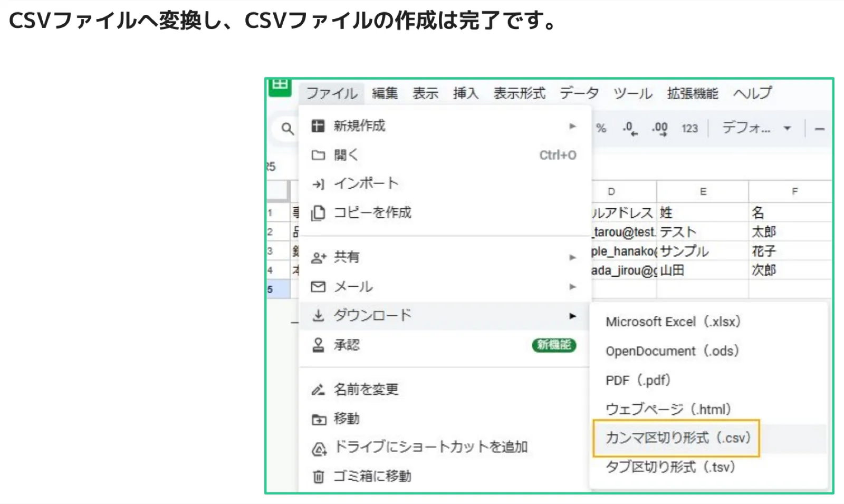The width and height of the screenshot is (844, 504).
Task: Expand the メール submenu arrow
Action: [572, 287]
